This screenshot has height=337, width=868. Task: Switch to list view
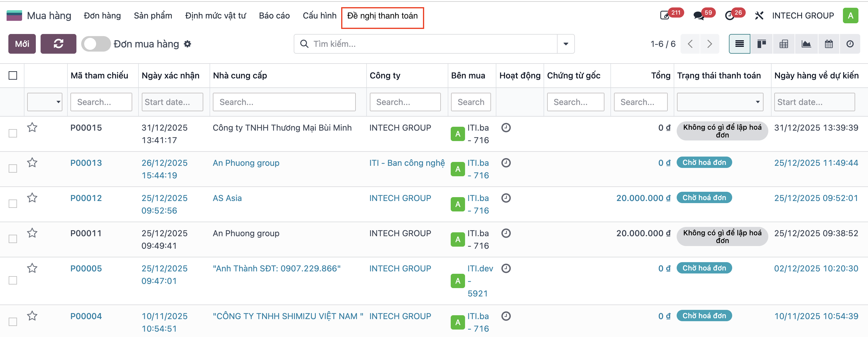click(739, 44)
